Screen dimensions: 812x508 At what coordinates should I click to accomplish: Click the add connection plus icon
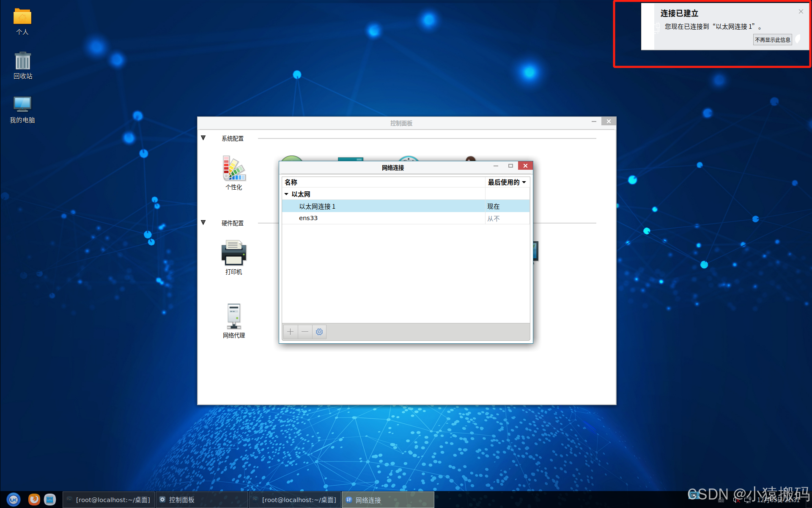[290, 332]
